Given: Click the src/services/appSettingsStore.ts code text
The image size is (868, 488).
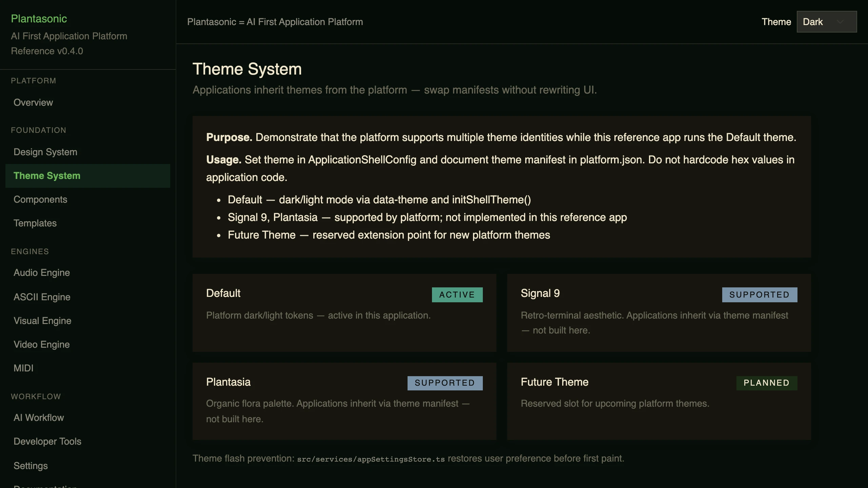Looking at the screenshot, I should tap(371, 459).
